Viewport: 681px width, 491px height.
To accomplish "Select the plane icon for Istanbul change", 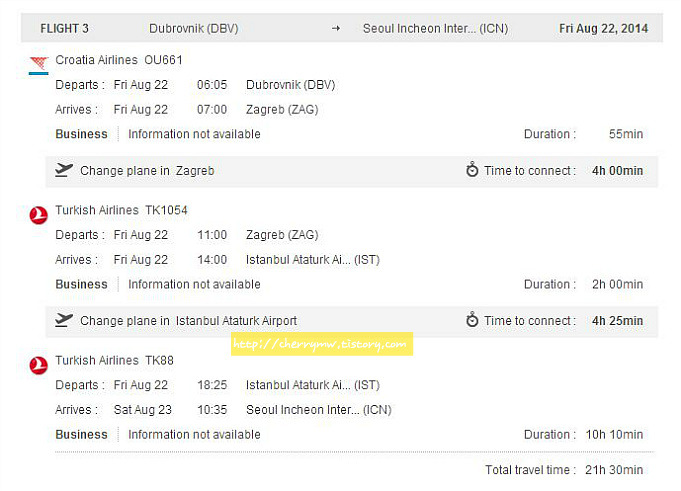I will [64, 320].
